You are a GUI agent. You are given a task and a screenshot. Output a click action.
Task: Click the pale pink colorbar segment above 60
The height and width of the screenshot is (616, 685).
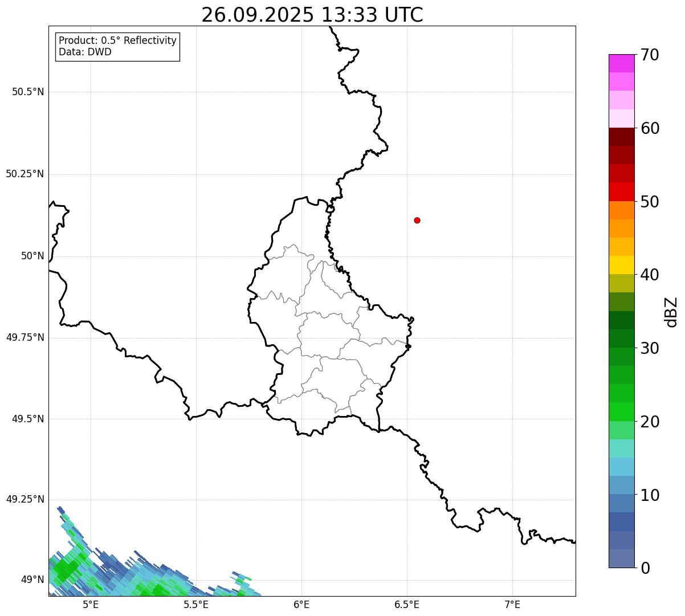point(621,119)
